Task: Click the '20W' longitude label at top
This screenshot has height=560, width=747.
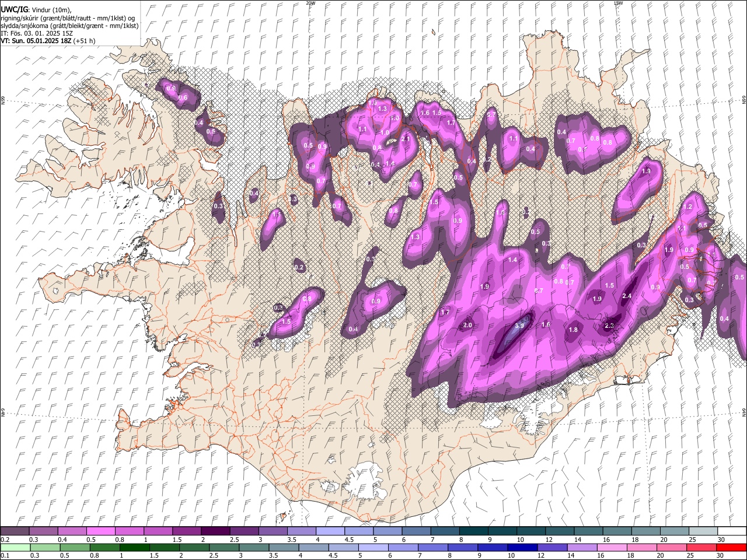Action: pos(310,3)
